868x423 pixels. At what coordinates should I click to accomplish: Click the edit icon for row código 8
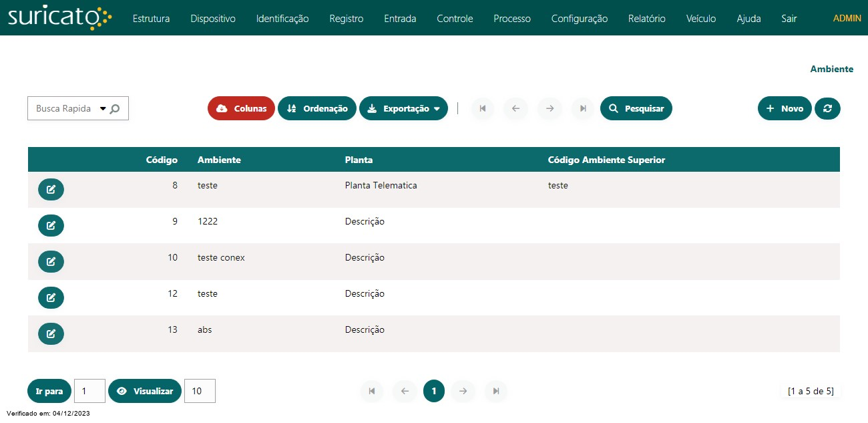tap(51, 190)
